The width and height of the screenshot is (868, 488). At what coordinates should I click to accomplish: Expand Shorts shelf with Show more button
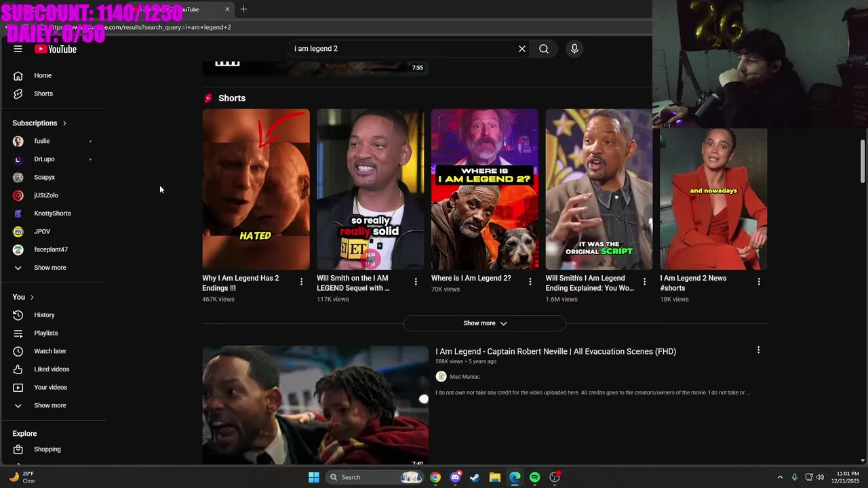coord(485,323)
